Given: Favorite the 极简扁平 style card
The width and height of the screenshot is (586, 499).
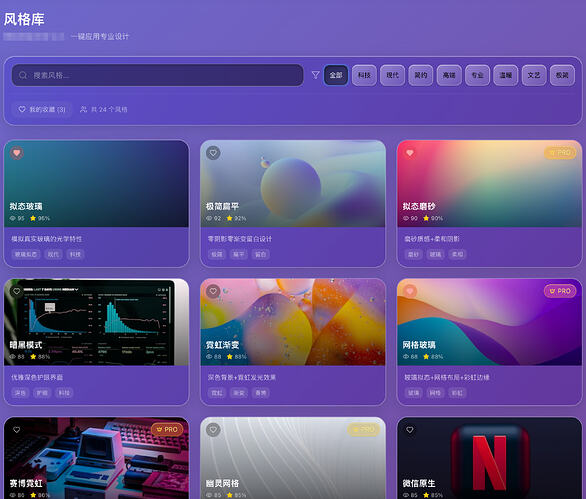Looking at the screenshot, I should [x=213, y=153].
